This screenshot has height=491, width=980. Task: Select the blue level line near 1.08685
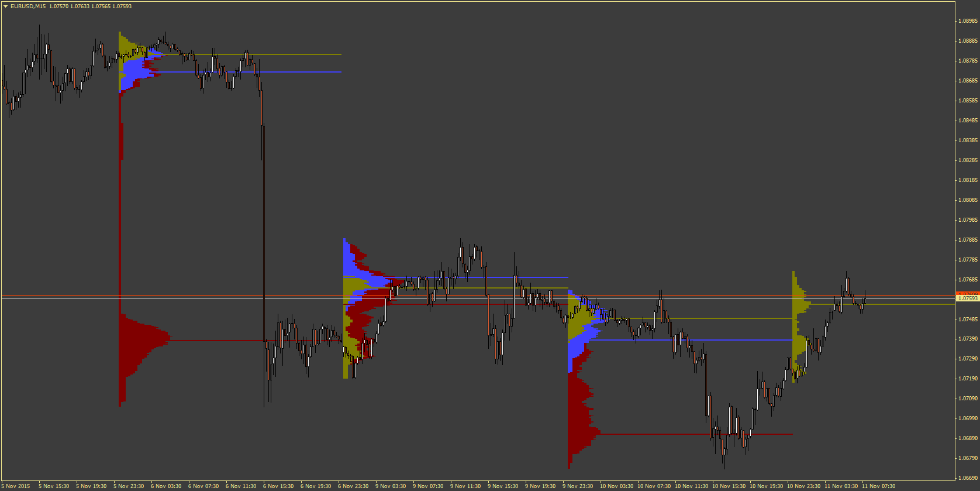click(263, 72)
